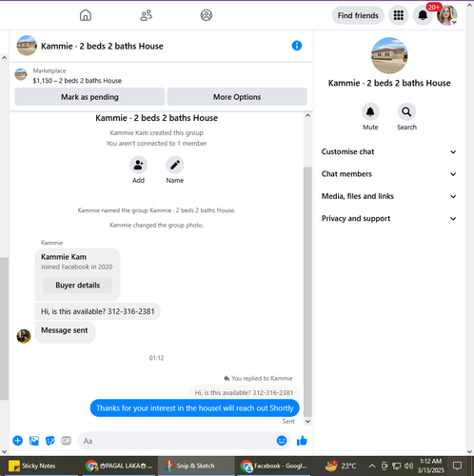Send a thumbs up like
Viewport: 474px width, 476px height.
[x=302, y=441]
